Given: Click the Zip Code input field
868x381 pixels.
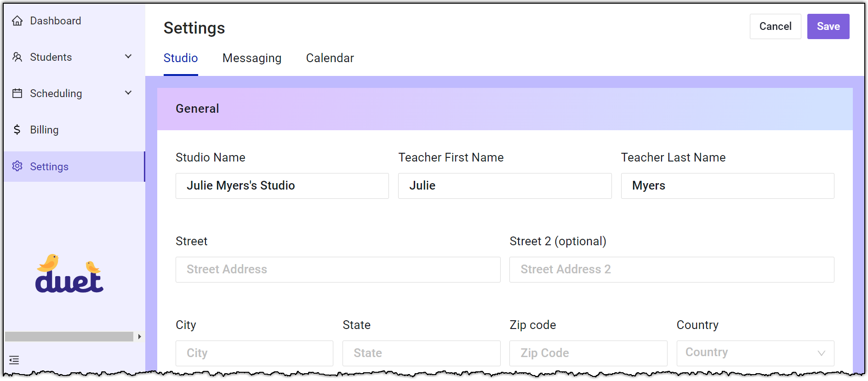Looking at the screenshot, I should 588,353.
